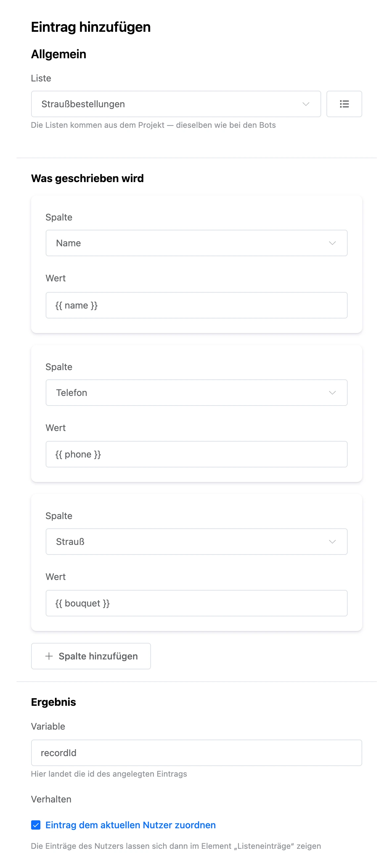Expand the Name column dropdown
Screen dimensions: 392x868
tap(196, 243)
